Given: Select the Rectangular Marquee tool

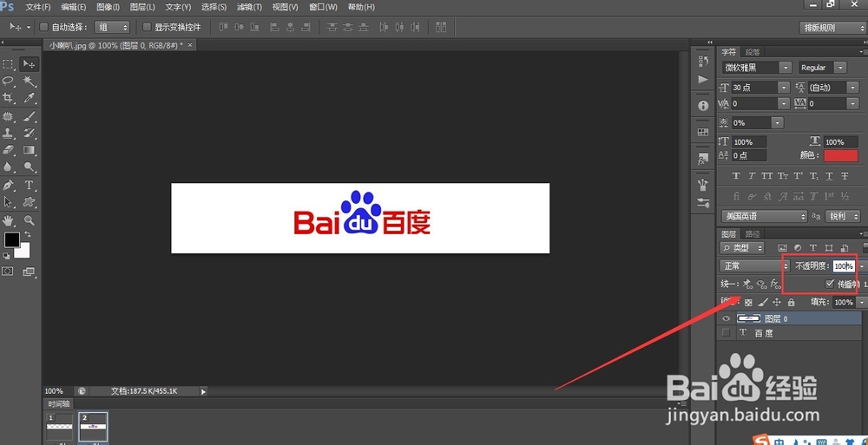Looking at the screenshot, I should click(x=9, y=65).
